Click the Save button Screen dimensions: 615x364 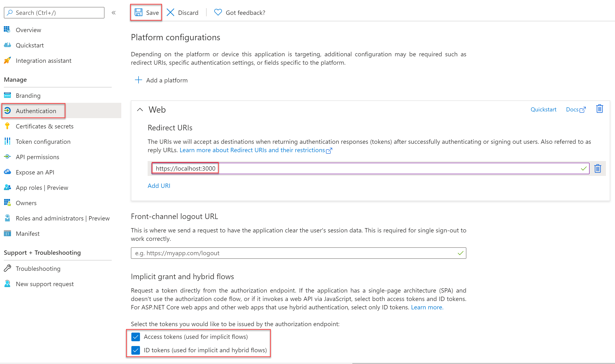tap(146, 12)
